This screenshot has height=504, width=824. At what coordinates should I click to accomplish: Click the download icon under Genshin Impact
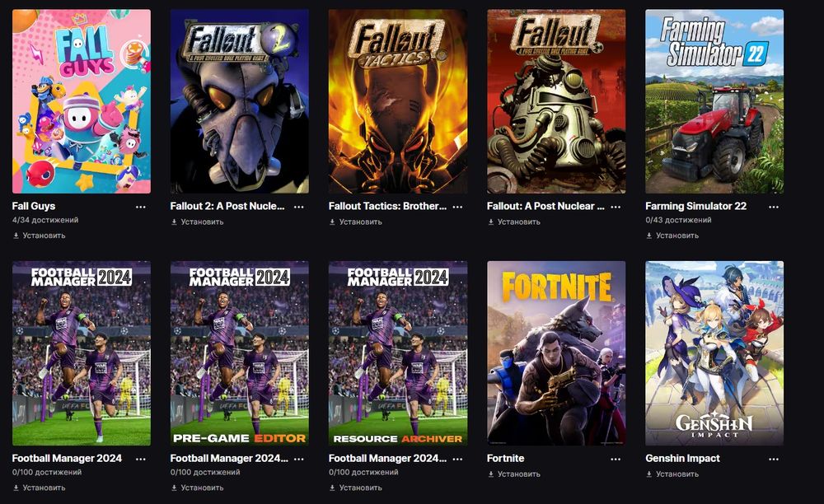(x=648, y=474)
